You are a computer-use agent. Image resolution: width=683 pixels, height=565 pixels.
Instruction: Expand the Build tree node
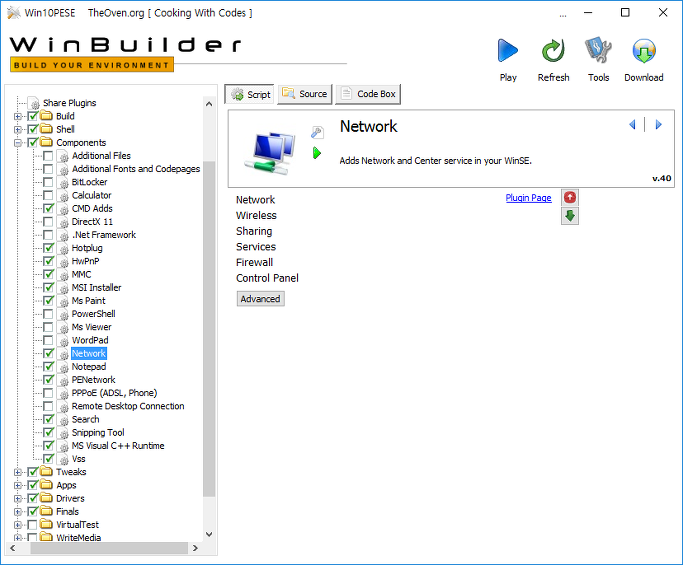pos(18,116)
